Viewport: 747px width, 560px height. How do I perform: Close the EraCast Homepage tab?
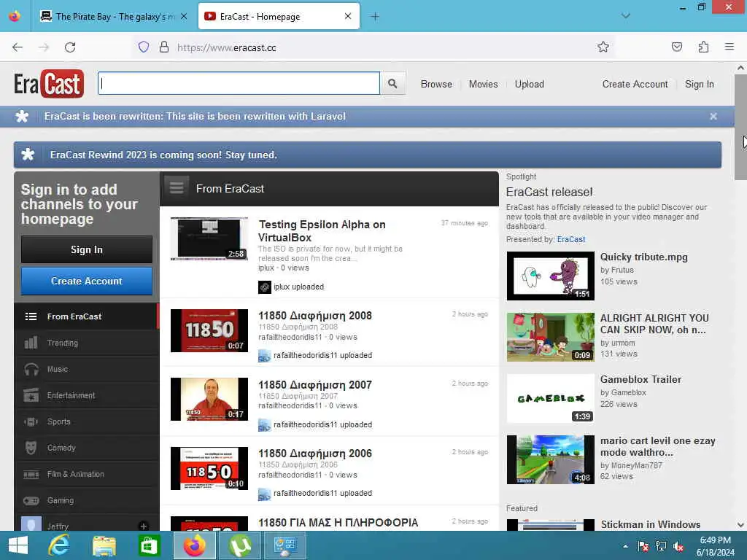tap(348, 17)
